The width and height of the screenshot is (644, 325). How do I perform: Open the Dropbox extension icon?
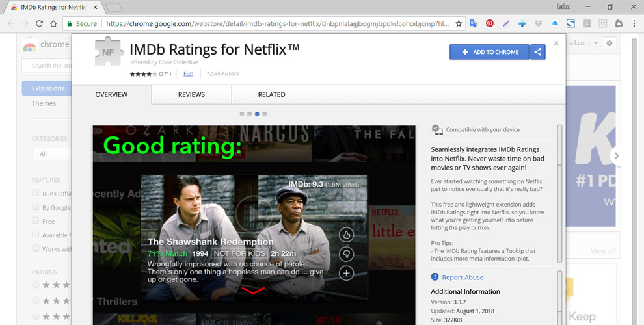538,23
